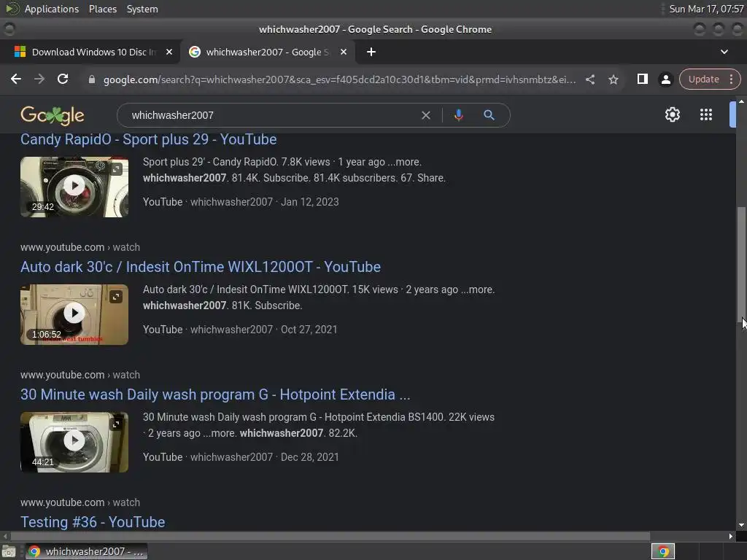Click the www.youtube.com watch breadcrumb above Auto dark
747x560 pixels.
coord(80,247)
